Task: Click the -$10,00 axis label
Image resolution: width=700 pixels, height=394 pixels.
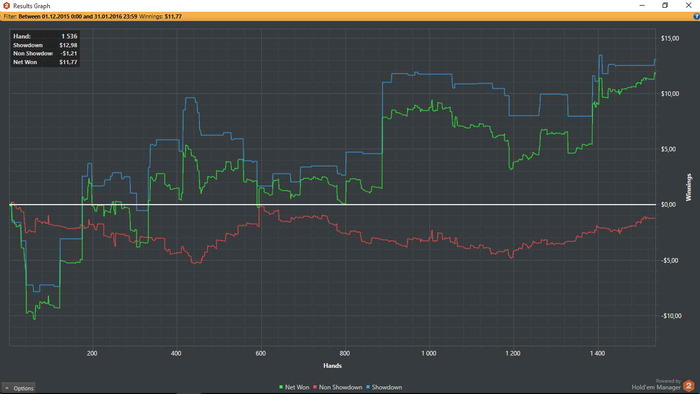Action: 671,315
